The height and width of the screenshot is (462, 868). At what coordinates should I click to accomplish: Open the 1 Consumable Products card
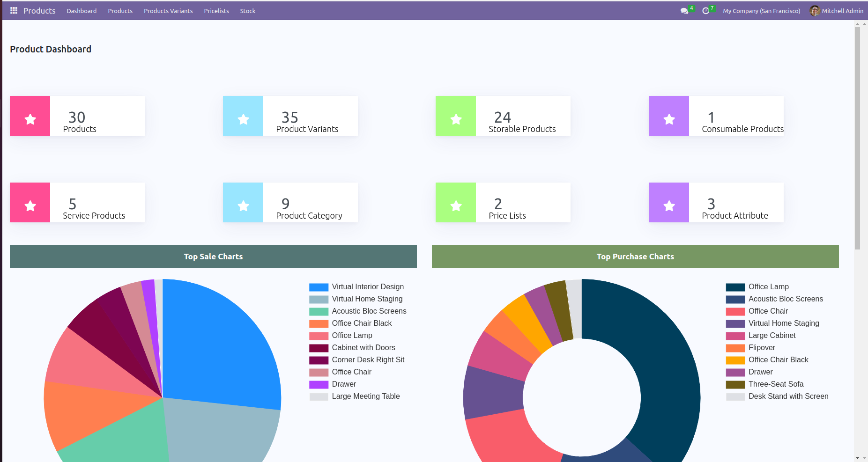tap(716, 116)
